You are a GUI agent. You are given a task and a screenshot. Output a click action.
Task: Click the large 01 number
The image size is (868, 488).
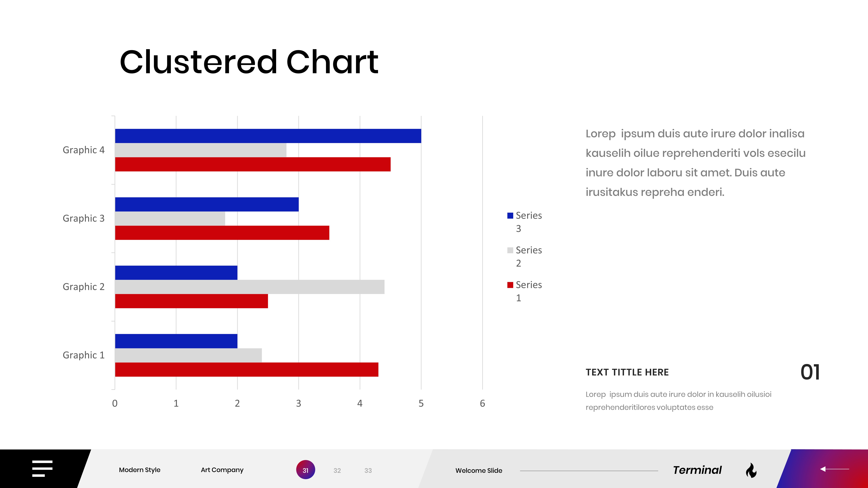pyautogui.click(x=810, y=372)
